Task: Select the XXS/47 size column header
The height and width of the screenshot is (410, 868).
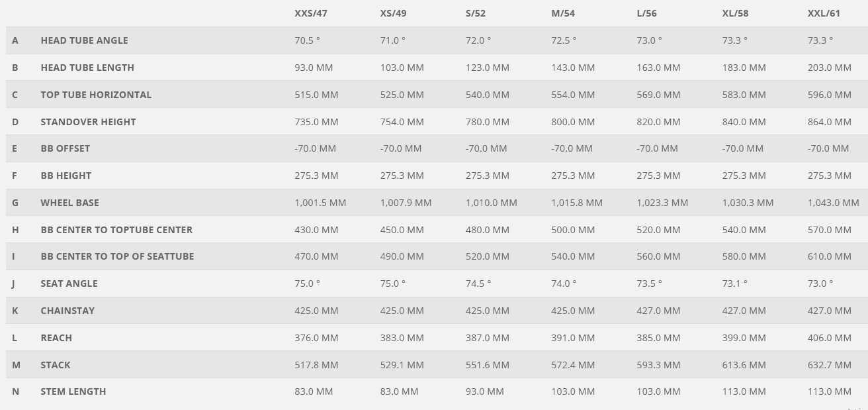Action: tap(311, 13)
